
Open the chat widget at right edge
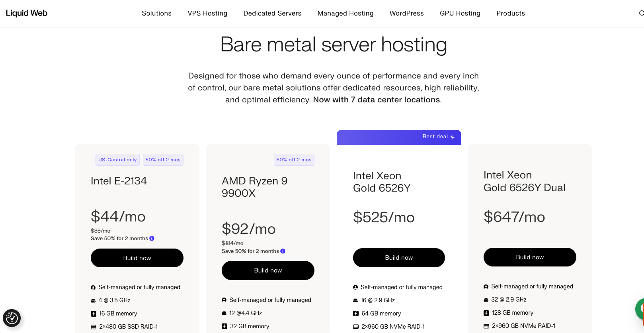[x=640, y=309]
